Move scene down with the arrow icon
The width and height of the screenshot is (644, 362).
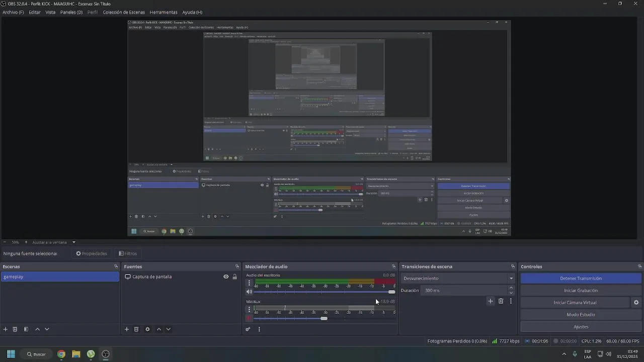tap(47, 329)
